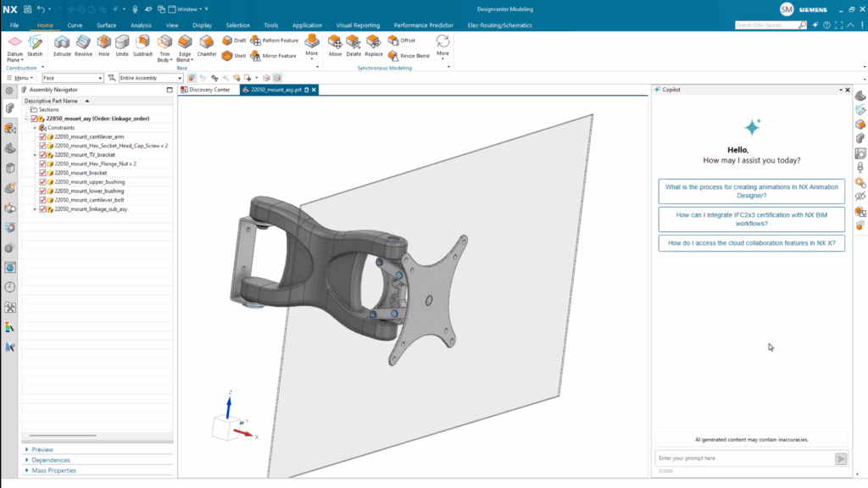Screen dimensions: 868x488
Task: Select the Extrude tool
Action: (x=62, y=45)
